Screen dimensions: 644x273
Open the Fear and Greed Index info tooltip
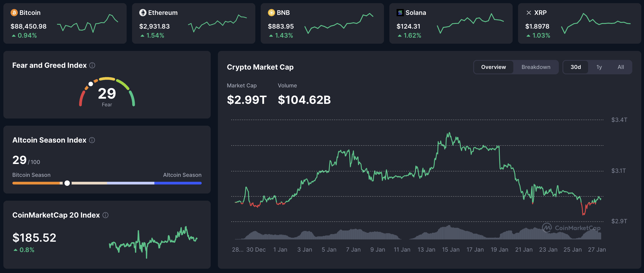pyautogui.click(x=92, y=65)
